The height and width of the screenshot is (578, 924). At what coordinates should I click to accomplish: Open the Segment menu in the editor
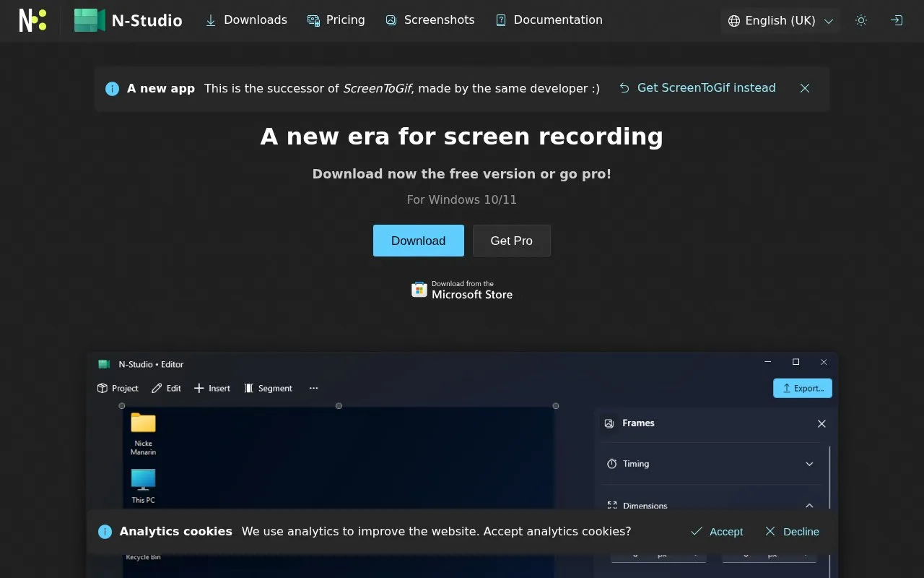click(269, 388)
